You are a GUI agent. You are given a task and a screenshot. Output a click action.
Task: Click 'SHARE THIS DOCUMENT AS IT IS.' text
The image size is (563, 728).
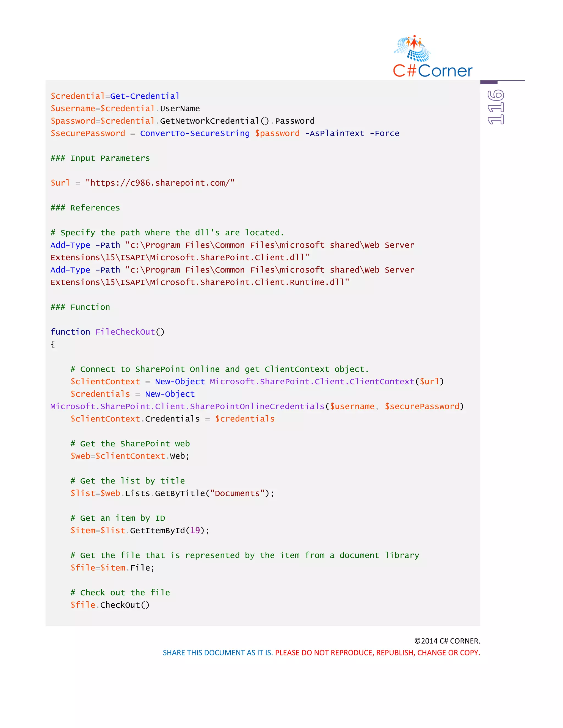pos(218,653)
